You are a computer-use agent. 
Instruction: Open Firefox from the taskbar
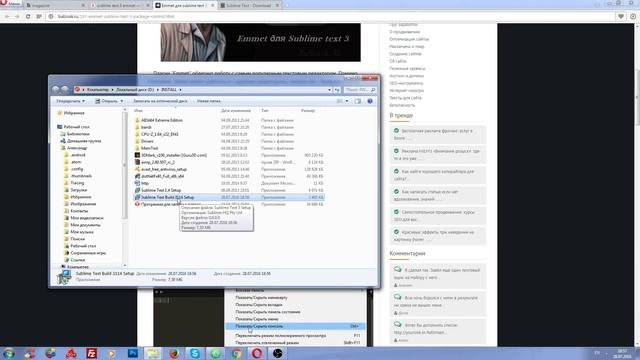pyautogui.click(x=174, y=353)
